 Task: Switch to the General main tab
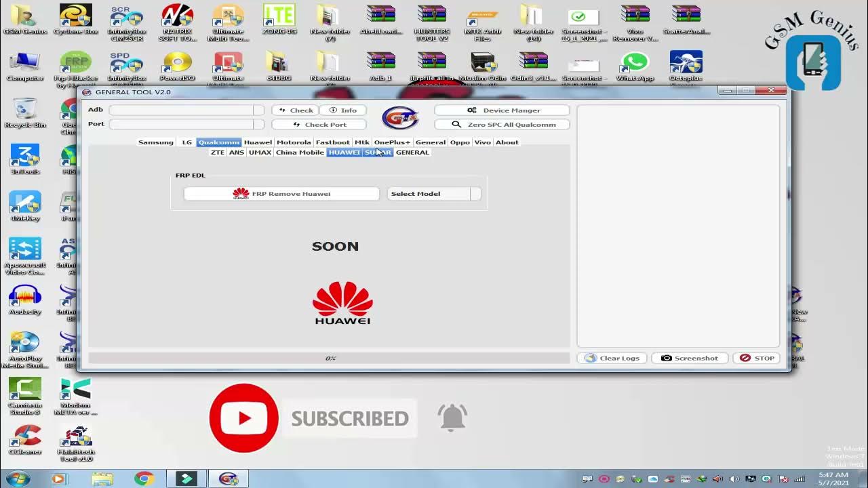431,142
